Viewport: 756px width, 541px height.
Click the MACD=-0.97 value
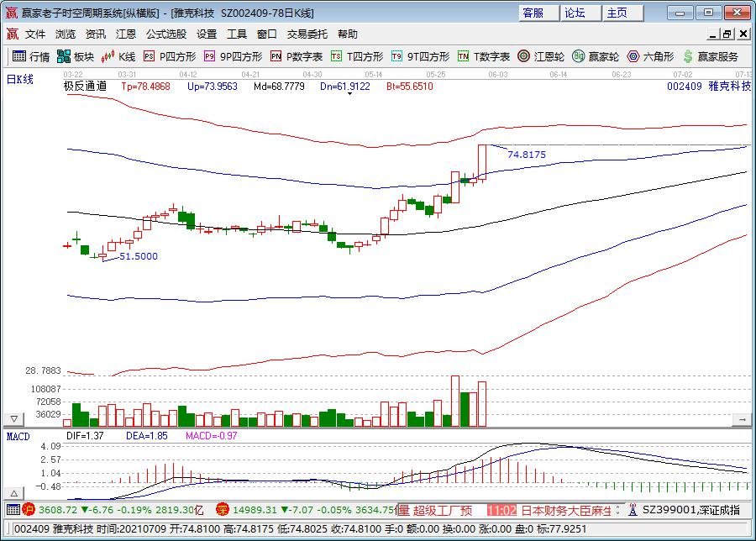pyautogui.click(x=211, y=436)
